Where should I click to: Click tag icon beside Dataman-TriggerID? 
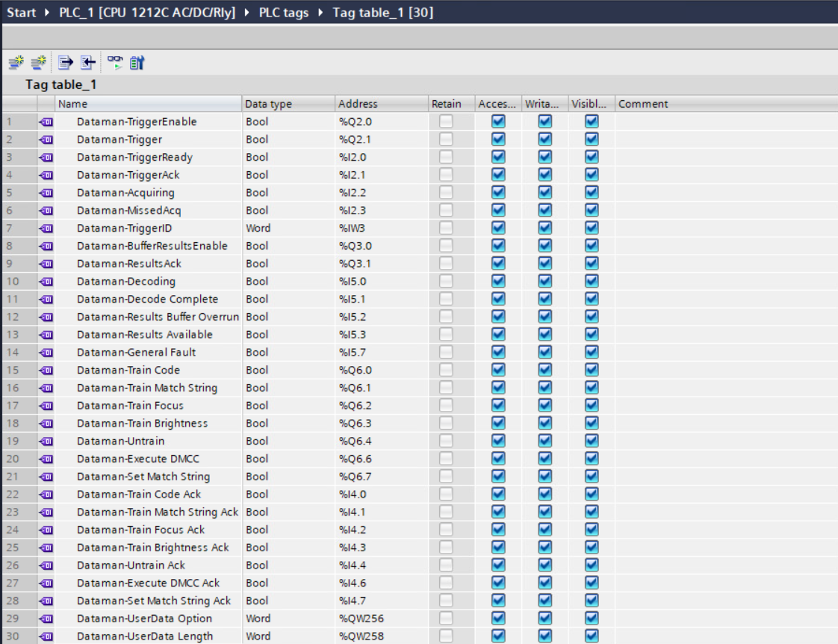coord(46,229)
